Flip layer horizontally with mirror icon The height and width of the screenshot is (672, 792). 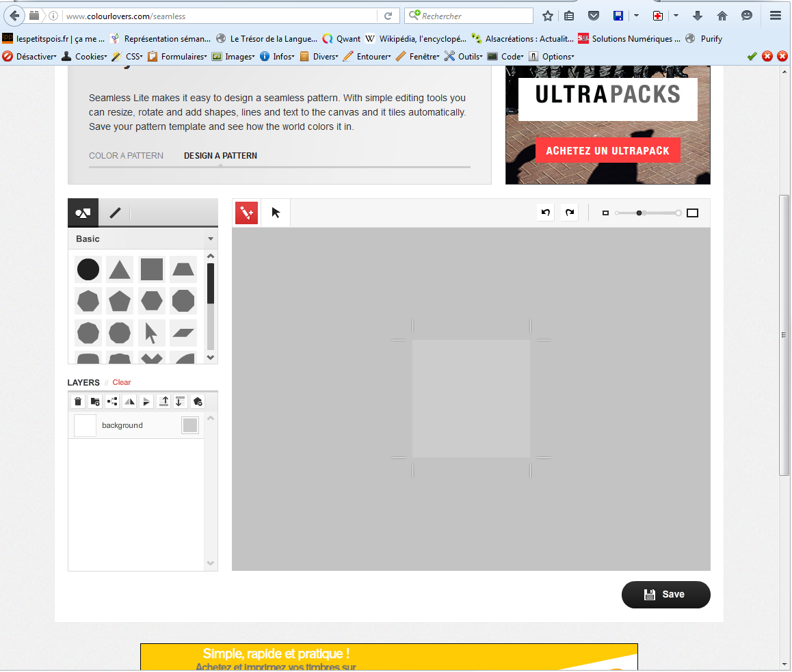(x=129, y=401)
